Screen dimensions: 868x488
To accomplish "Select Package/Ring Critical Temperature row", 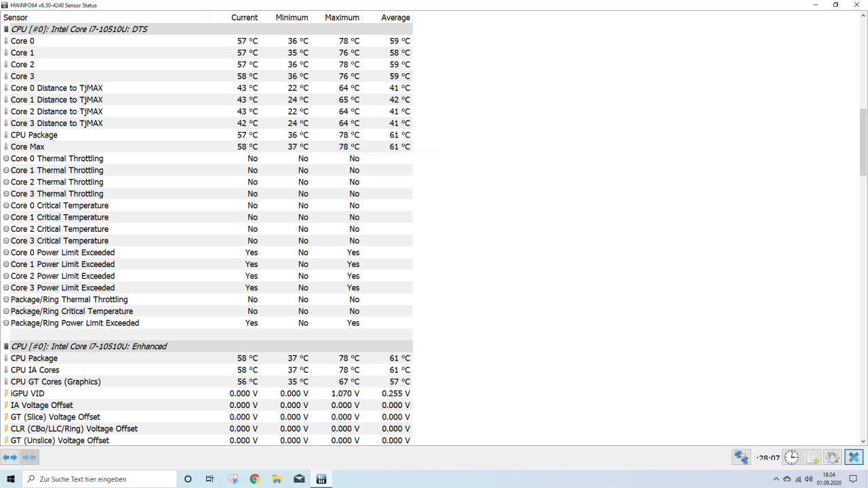I will tap(206, 311).
